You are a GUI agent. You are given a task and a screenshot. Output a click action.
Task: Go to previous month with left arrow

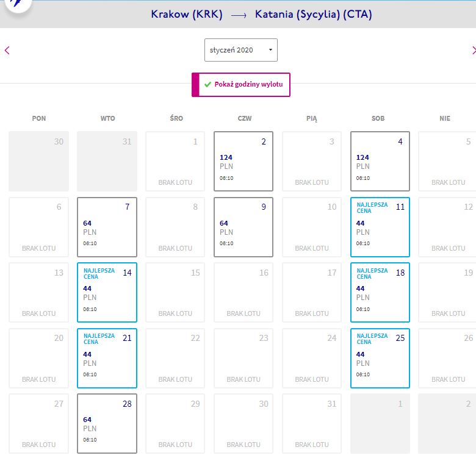(7, 51)
